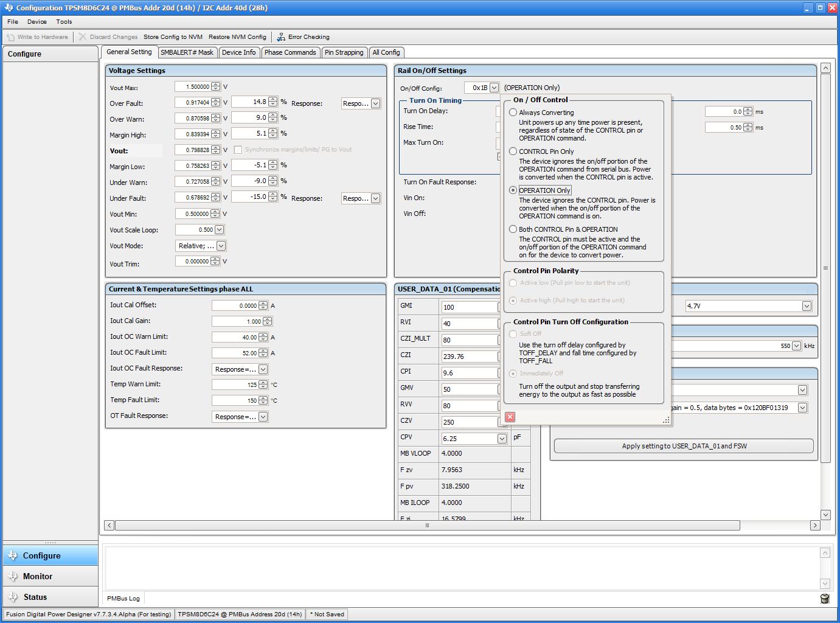This screenshot has height=623, width=840.
Task: Switch to the Monitor view icon
Action: click(x=13, y=576)
